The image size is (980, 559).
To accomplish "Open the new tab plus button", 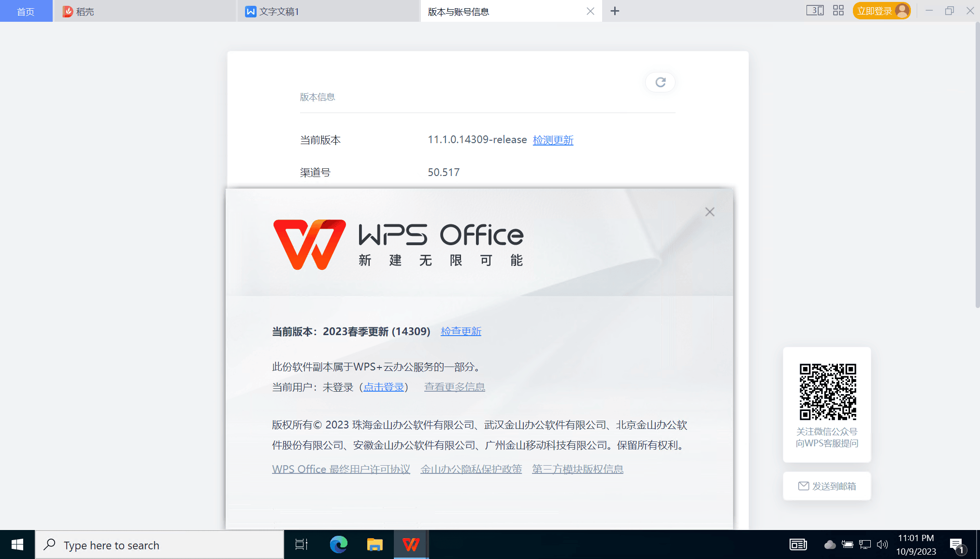I will pyautogui.click(x=615, y=11).
